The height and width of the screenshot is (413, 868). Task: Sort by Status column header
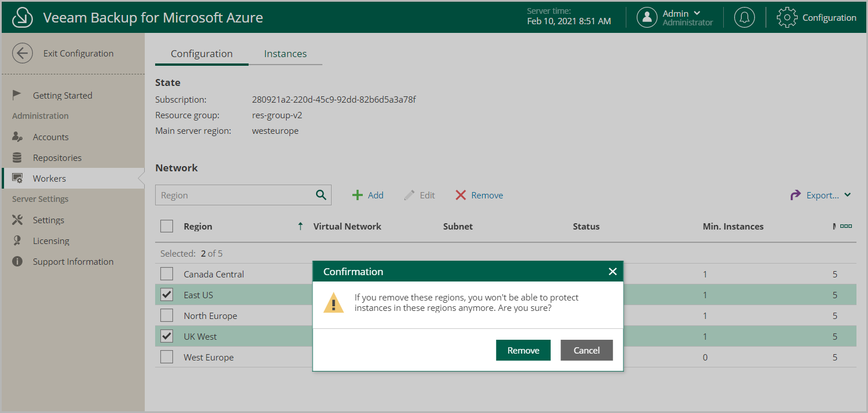click(x=586, y=226)
